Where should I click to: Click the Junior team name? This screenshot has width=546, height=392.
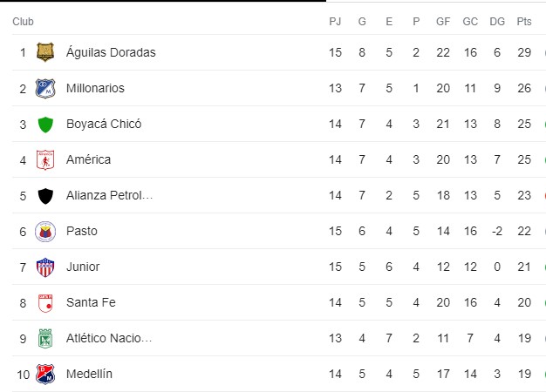(83, 267)
